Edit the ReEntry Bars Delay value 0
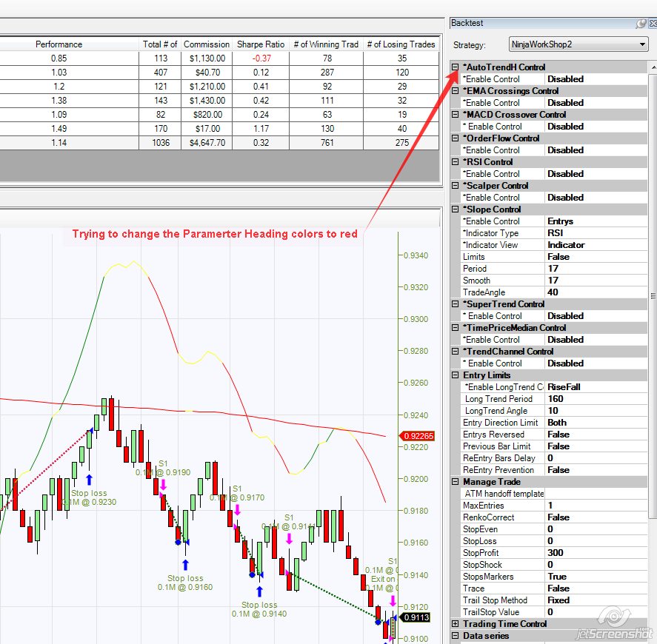The width and height of the screenshot is (657, 644). [x=596, y=458]
